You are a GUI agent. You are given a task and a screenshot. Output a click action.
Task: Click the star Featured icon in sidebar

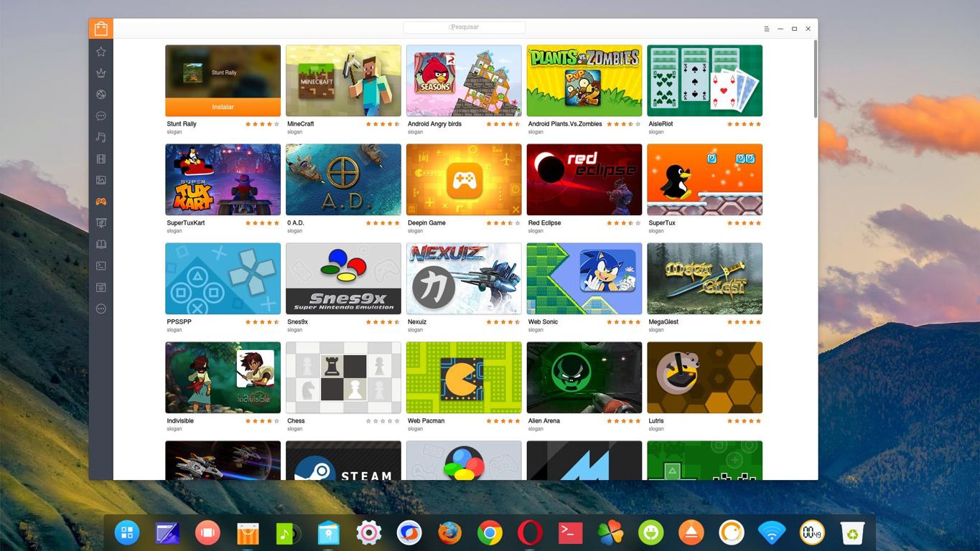click(101, 52)
